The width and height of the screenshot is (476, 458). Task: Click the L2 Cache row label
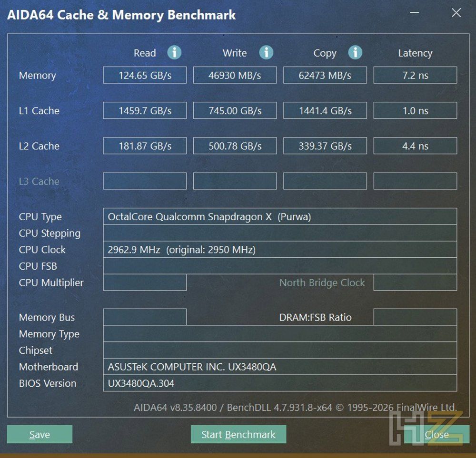(x=39, y=146)
